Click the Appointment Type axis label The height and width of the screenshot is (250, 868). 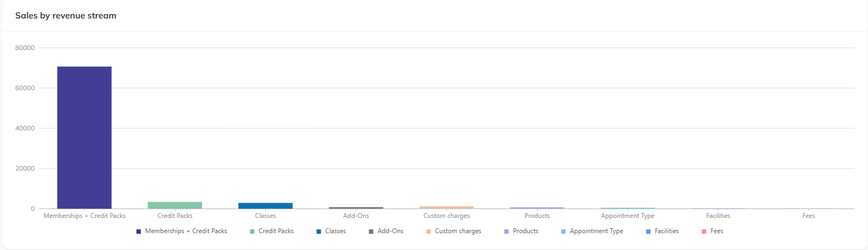(628, 216)
